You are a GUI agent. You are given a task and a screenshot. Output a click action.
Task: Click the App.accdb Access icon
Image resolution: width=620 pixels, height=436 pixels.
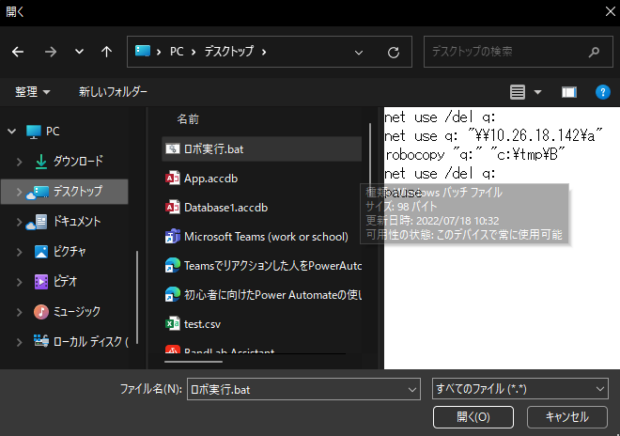click(172, 178)
